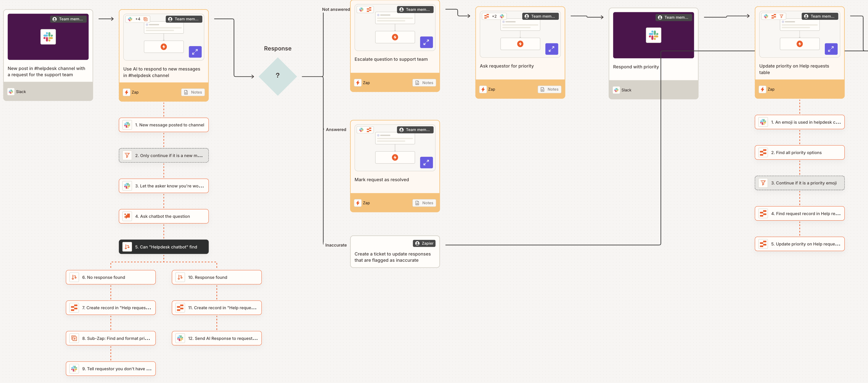Open Notes on 'Ask requestor for priority' zap

(x=549, y=89)
